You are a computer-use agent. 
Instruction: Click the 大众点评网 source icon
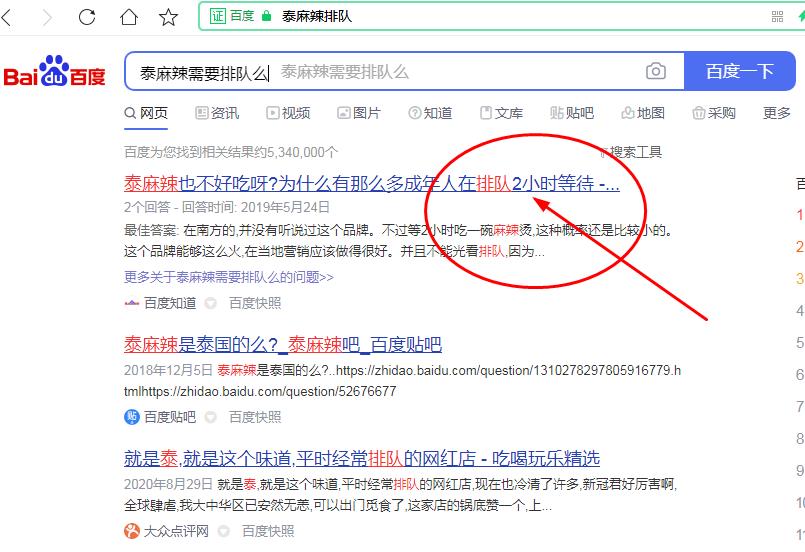point(132,531)
